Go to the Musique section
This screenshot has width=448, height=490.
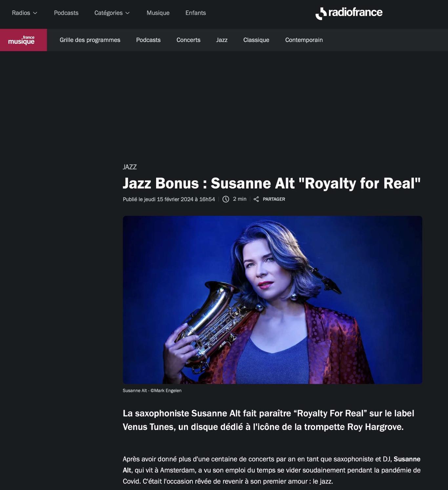158,13
